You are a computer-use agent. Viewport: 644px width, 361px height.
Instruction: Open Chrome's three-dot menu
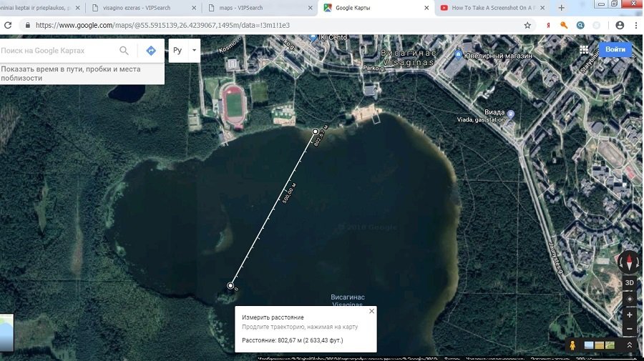coord(634,25)
